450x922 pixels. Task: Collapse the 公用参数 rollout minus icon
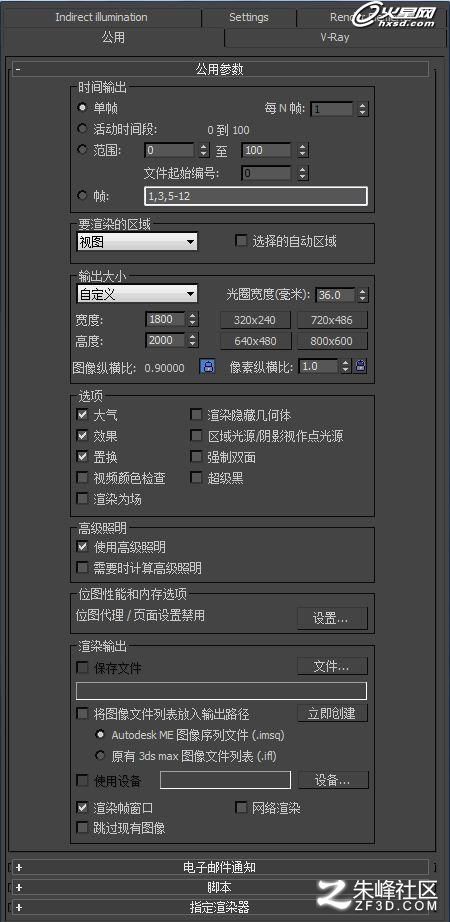coord(18,69)
